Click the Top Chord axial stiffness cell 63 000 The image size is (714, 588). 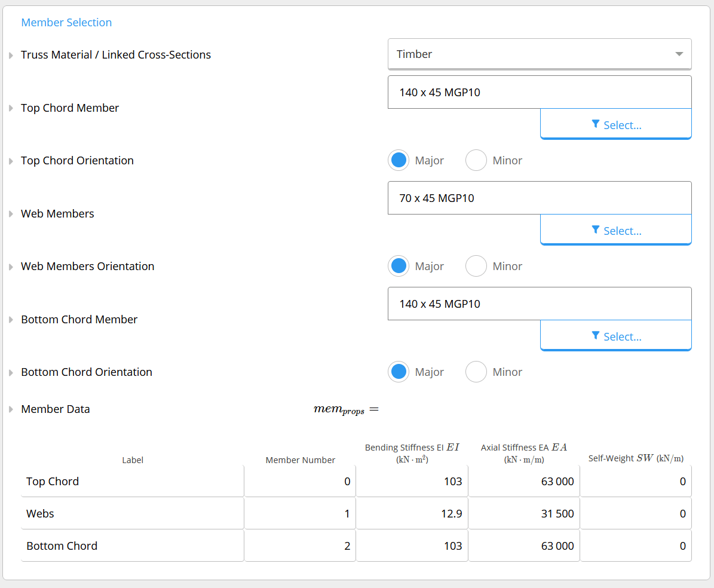(523, 481)
